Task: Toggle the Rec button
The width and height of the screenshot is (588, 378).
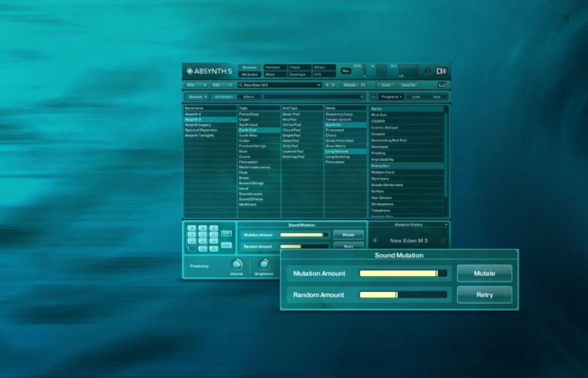Action: click(x=346, y=71)
